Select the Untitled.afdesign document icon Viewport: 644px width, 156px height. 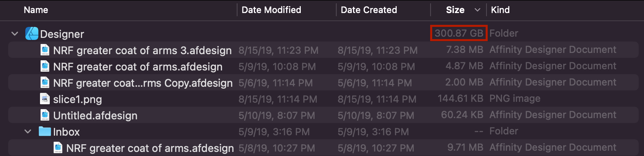pos(45,115)
